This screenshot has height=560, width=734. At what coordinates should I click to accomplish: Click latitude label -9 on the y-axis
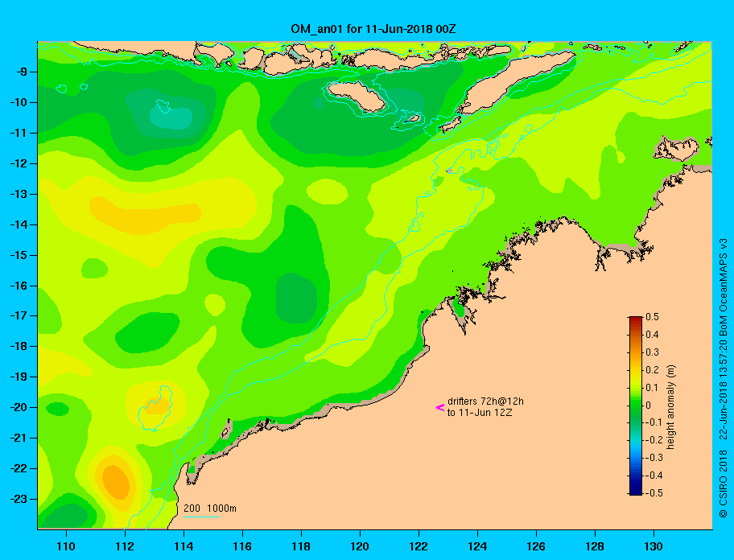(x=20, y=72)
